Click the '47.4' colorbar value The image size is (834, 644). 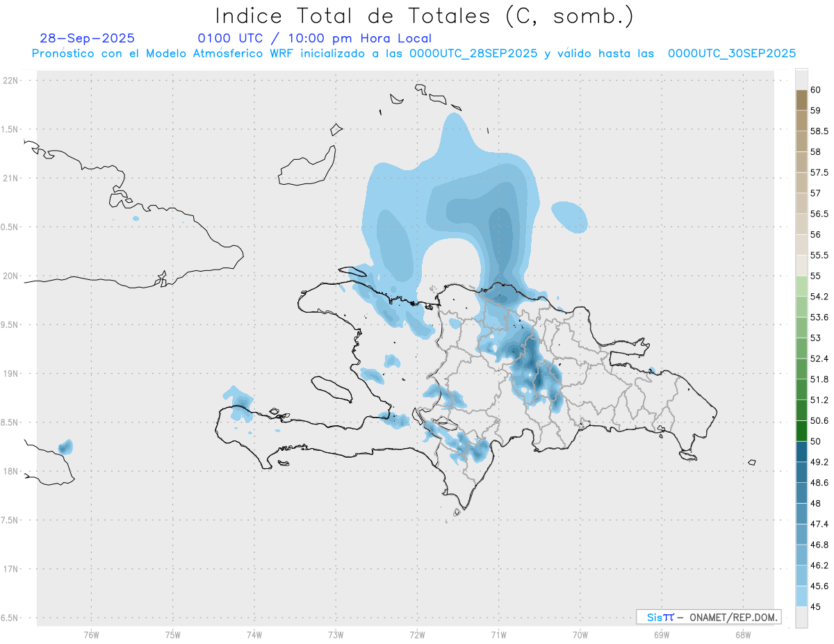point(819,524)
